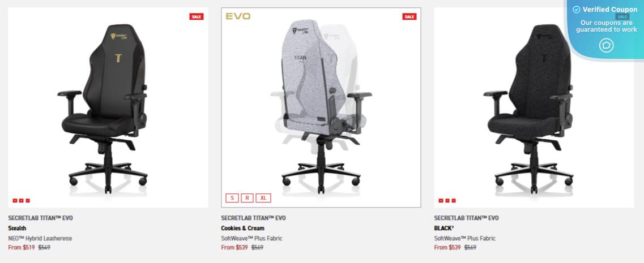The height and width of the screenshot is (263, 644).
Task: Click the gold EVO logo on Cookies & Cream card
Action: point(238,16)
